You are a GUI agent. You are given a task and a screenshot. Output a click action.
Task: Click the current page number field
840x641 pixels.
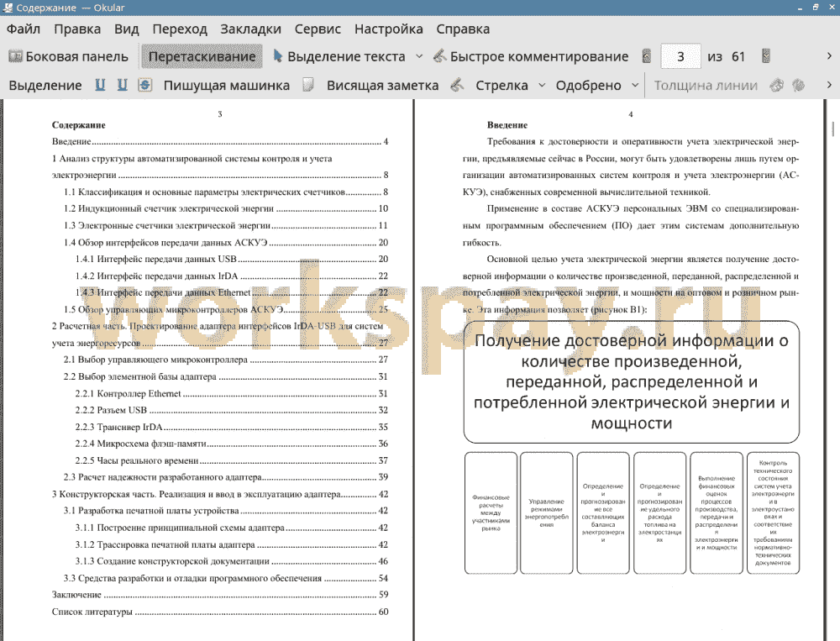coord(680,56)
